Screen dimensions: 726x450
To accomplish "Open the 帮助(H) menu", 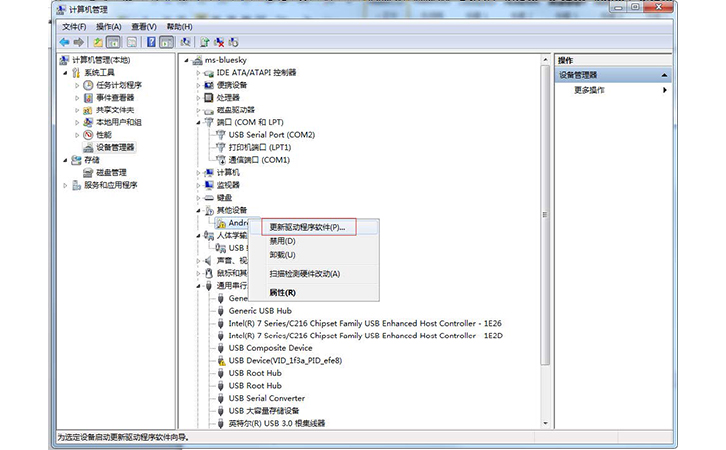I will coord(179,26).
